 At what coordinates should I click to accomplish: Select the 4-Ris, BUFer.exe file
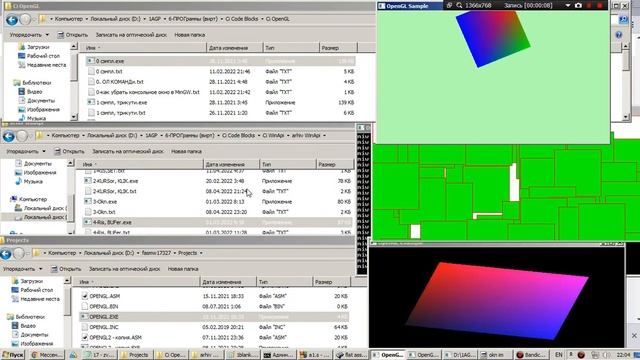217,222
